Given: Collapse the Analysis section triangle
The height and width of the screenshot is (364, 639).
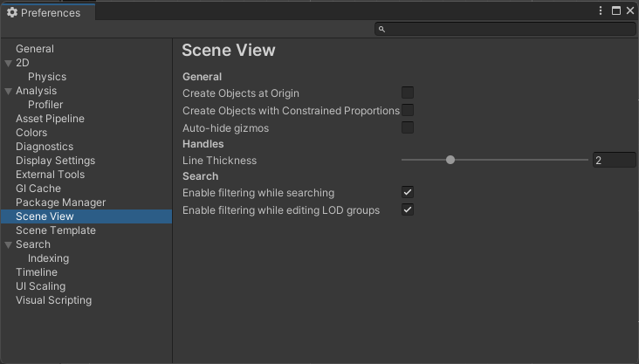Looking at the screenshot, I should (x=9, y=91).
